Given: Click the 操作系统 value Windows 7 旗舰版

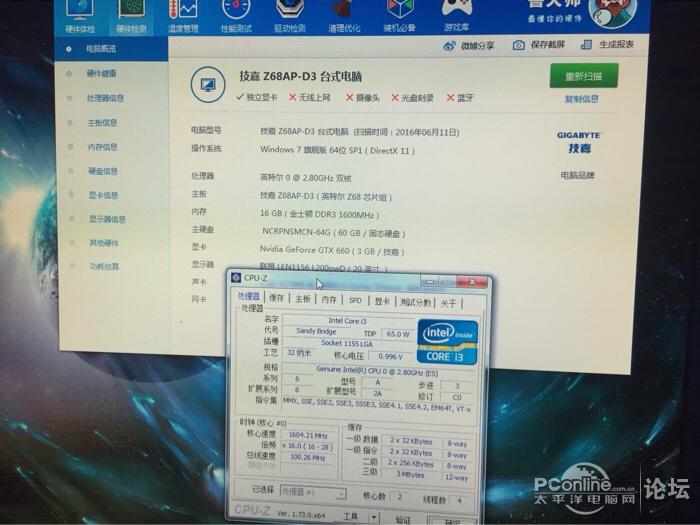Looking at the screenshot, I should click(x=338, y=150).
